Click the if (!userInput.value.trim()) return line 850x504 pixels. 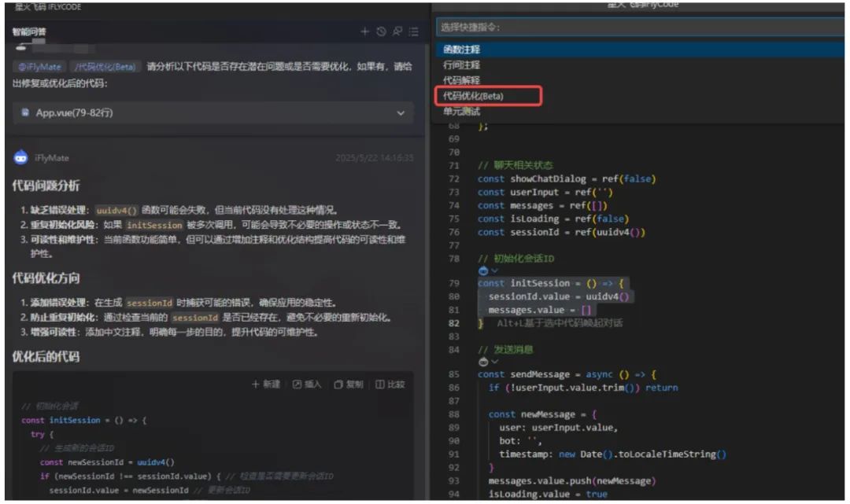click(582, 388)
